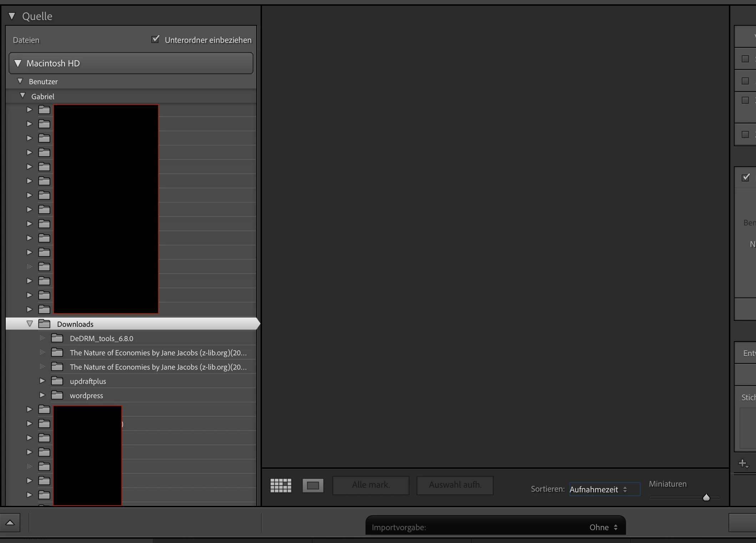Screen dimensions: 756x543
Task: Collapse the Quelle panel
Action: pos(12,16)
